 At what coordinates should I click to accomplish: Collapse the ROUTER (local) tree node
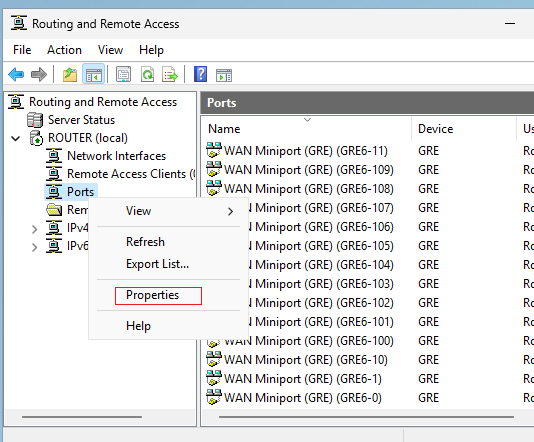click(x=16, y=139)
